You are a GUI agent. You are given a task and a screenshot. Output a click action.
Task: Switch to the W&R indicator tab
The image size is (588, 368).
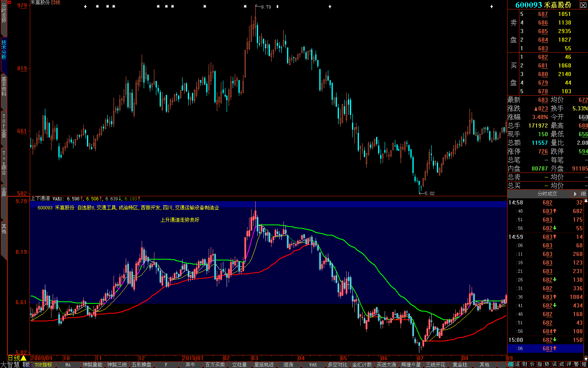tap(313, 365)
